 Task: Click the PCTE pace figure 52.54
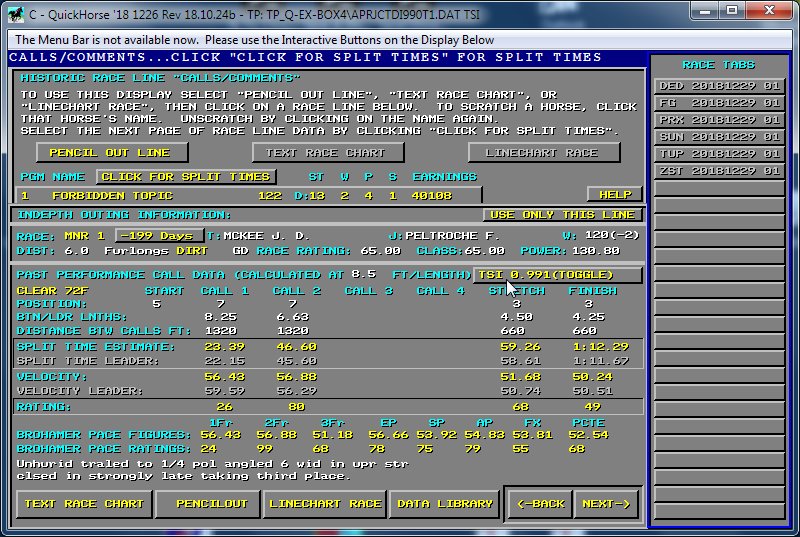coord(589,435)
